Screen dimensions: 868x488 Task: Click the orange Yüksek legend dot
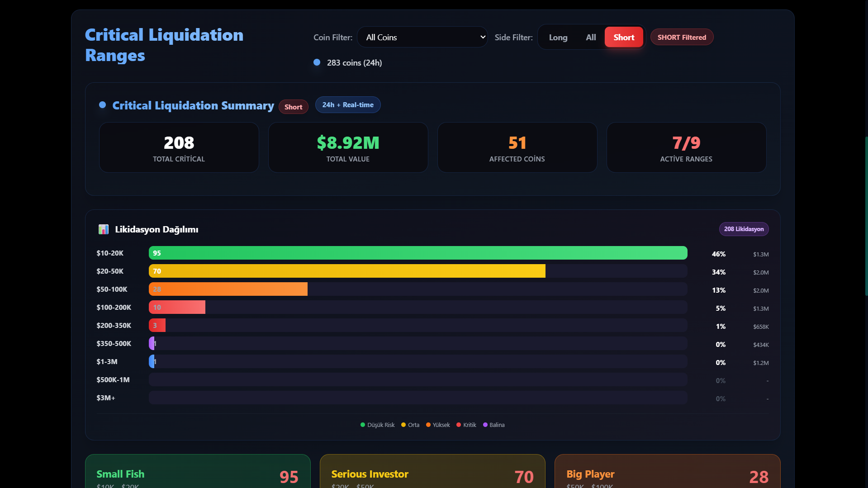428,425
